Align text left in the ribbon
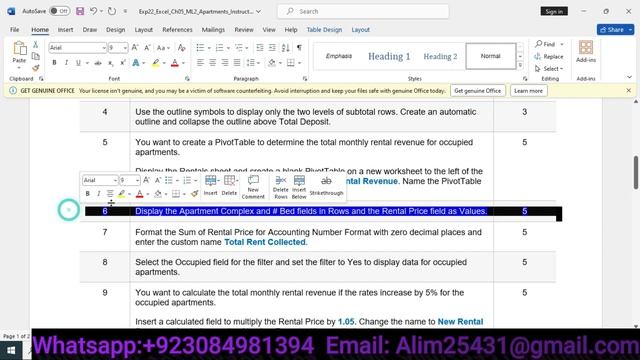Image resolution: width=640 pixels, height=360 pixels. pyautogui.click(x=200, y=63)
